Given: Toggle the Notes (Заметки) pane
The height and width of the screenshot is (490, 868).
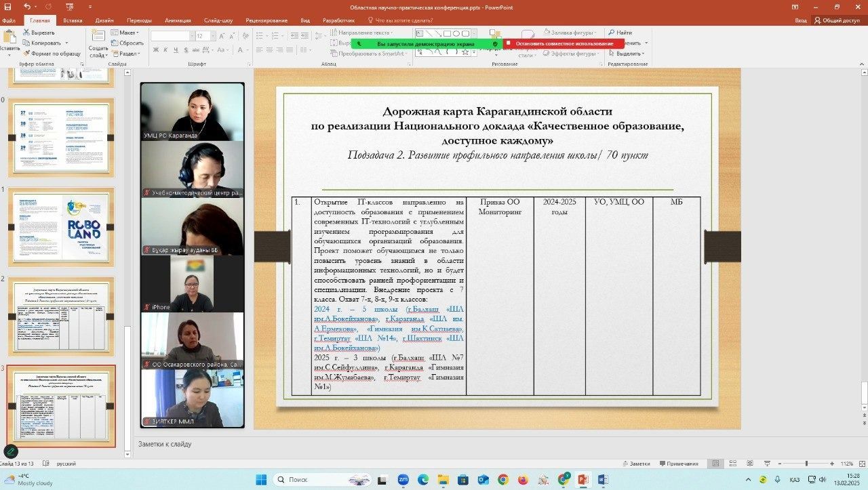Looking at the screenshot, I should (x=635, y=464).
